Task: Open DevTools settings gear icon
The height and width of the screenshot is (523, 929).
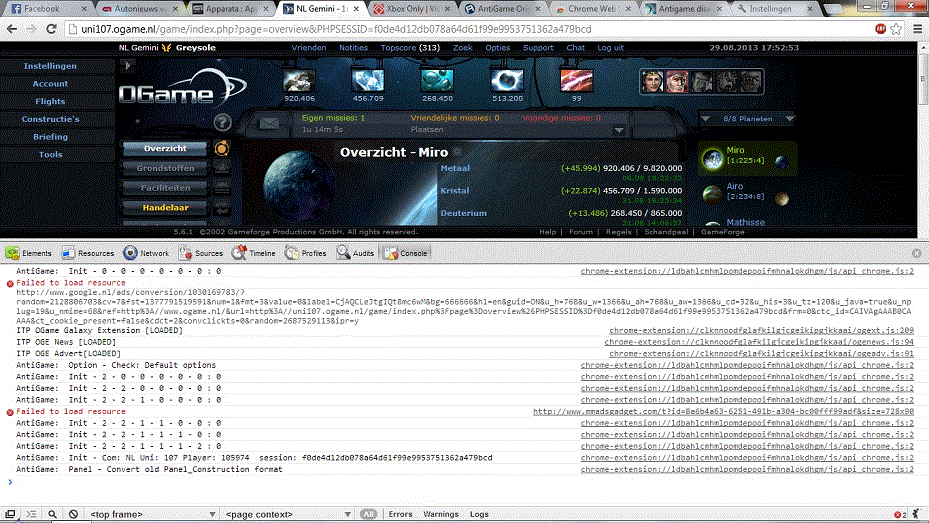Action: pyautogui.click(x=917, y=514)
